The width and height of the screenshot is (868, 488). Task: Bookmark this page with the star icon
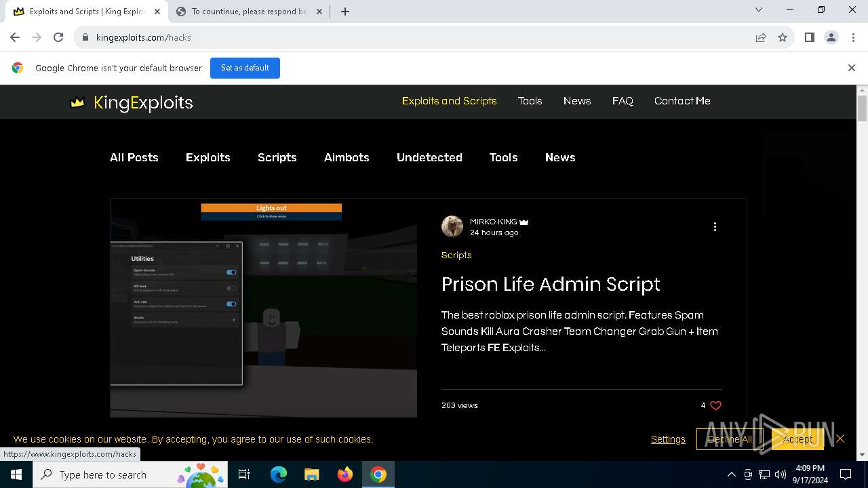point(783,37)
